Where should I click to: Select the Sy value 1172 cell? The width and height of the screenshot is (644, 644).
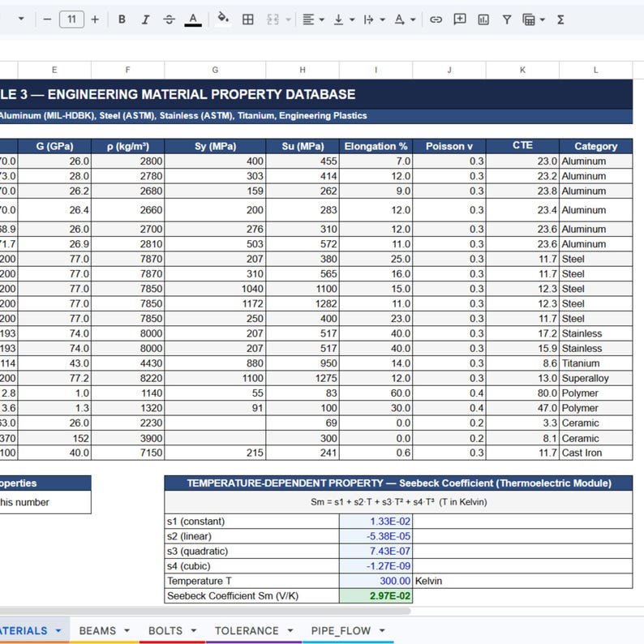[x=215, y=303]
